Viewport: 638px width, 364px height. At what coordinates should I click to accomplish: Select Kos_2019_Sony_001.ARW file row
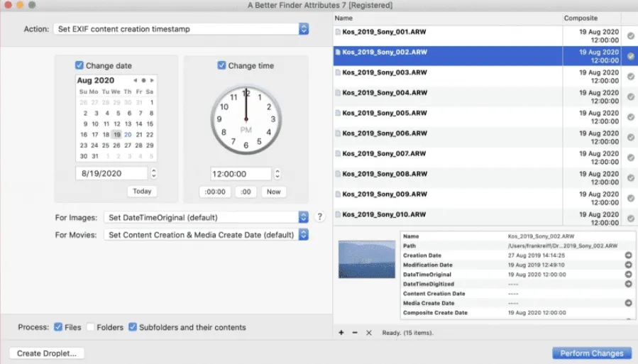pyautogui.click(x=485, y=35)
